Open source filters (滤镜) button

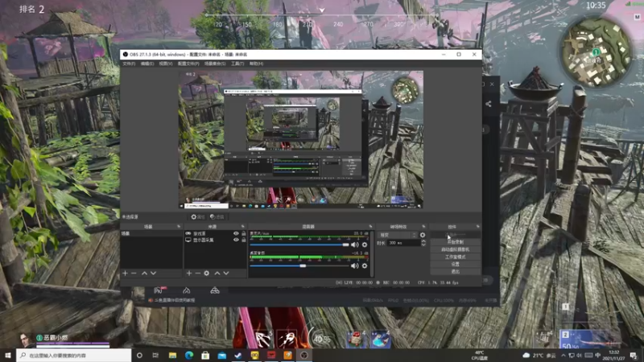click(x=217, y=216)
